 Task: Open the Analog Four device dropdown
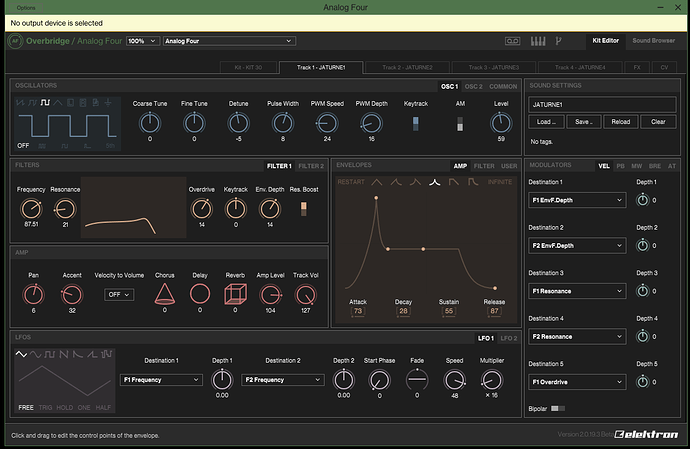coord(229,41)
